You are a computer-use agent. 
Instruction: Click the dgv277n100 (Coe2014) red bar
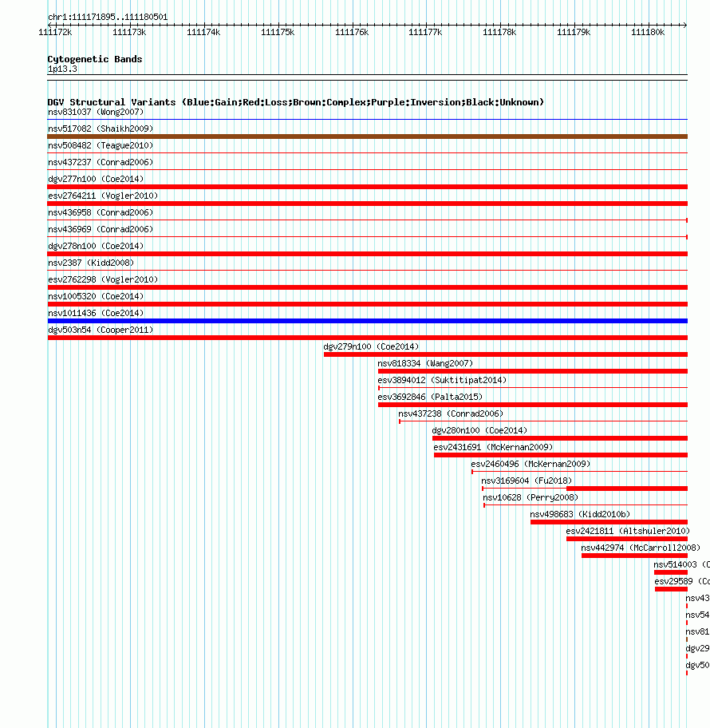[x=368, y=187]
